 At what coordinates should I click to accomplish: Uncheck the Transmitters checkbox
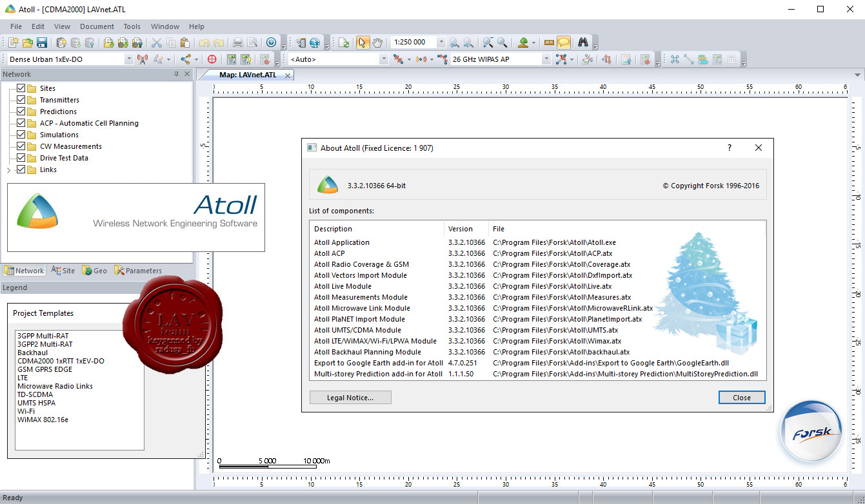coord(21,99)
